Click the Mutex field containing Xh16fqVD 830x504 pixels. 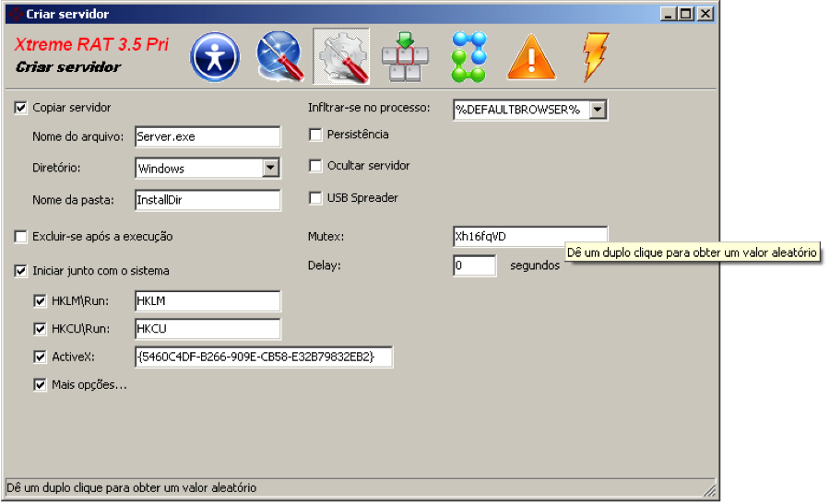point(530,237)
